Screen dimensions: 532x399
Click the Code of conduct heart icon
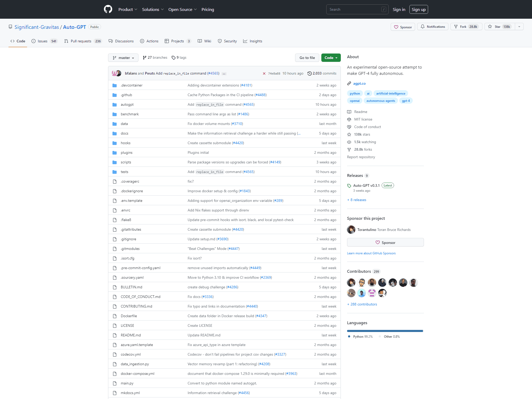(x=349, y=127)
